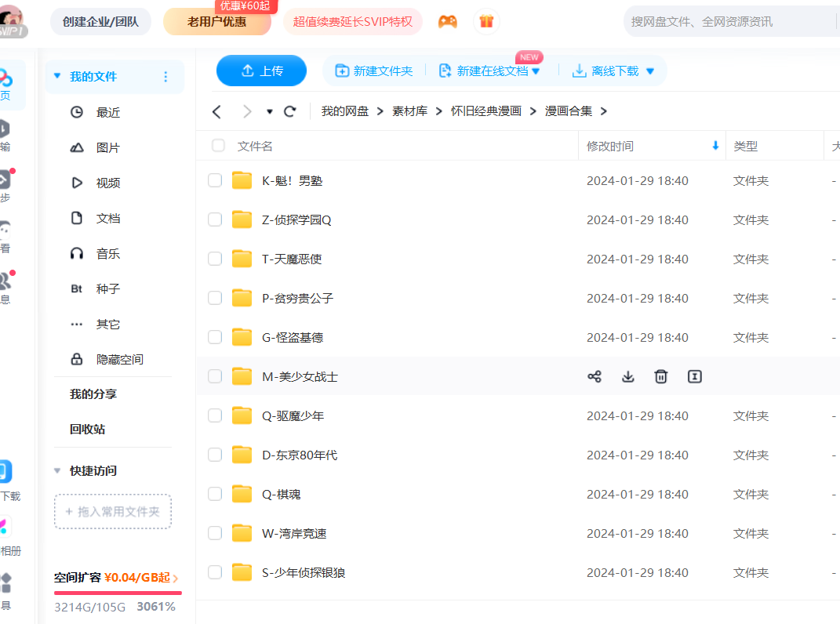Image resolution: width=840 pixels, height=624 pixels.
Task: Click the 创建企业/团队 button
Action: [x=100, y=21]
